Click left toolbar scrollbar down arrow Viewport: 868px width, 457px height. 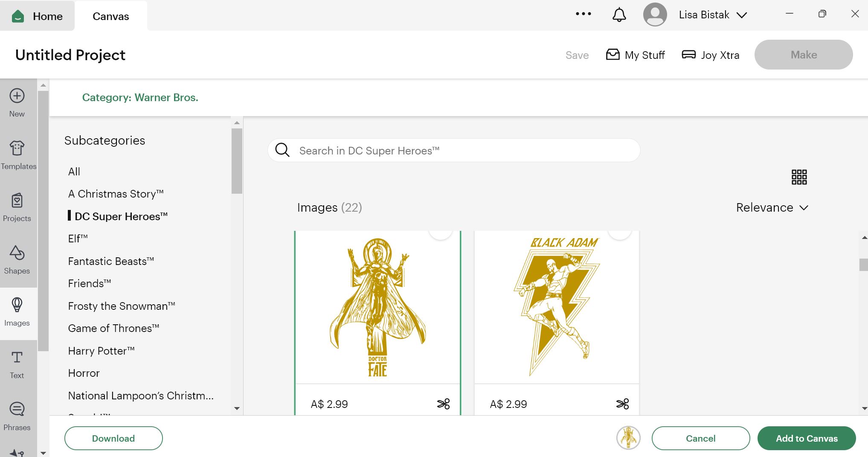pyautogui.click(x=43, y=453)
